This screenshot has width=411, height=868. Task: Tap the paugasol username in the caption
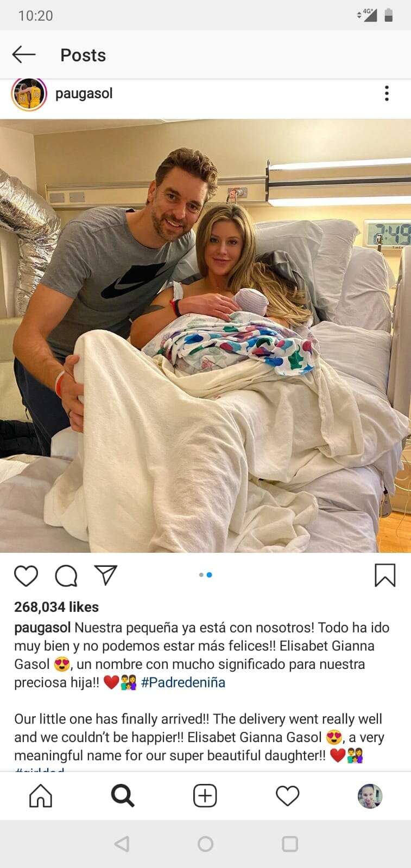pyautogui.click(x=42, y=628)
